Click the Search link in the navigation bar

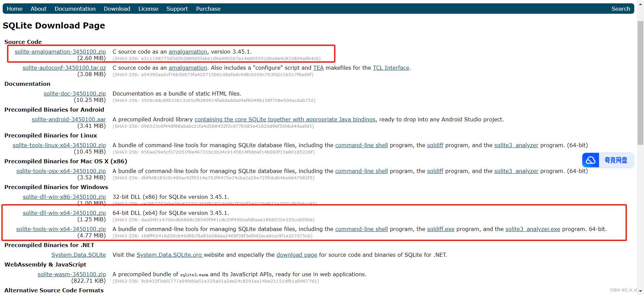point(621,9)
